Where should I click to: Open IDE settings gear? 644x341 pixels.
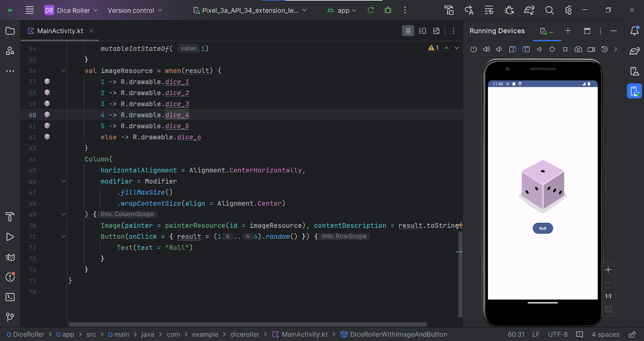(568, 10)
